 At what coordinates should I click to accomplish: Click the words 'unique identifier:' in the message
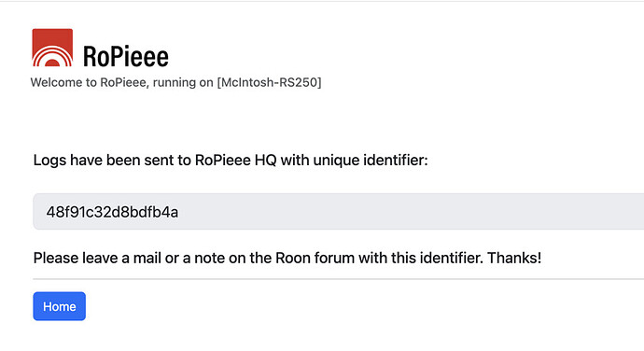371,160
